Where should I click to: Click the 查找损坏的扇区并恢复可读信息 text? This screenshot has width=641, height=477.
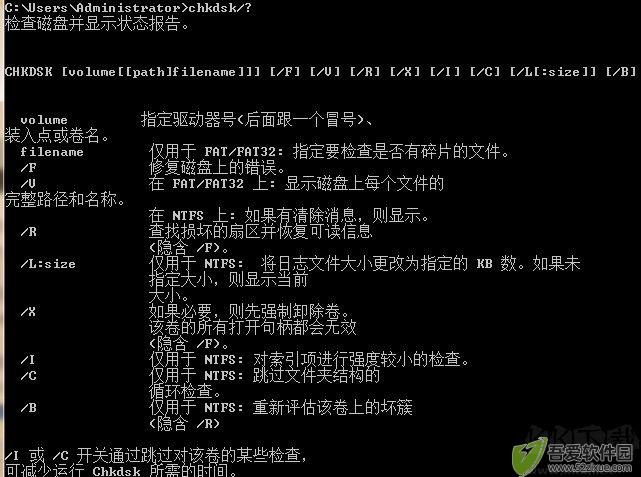click(x=260, y=231)
